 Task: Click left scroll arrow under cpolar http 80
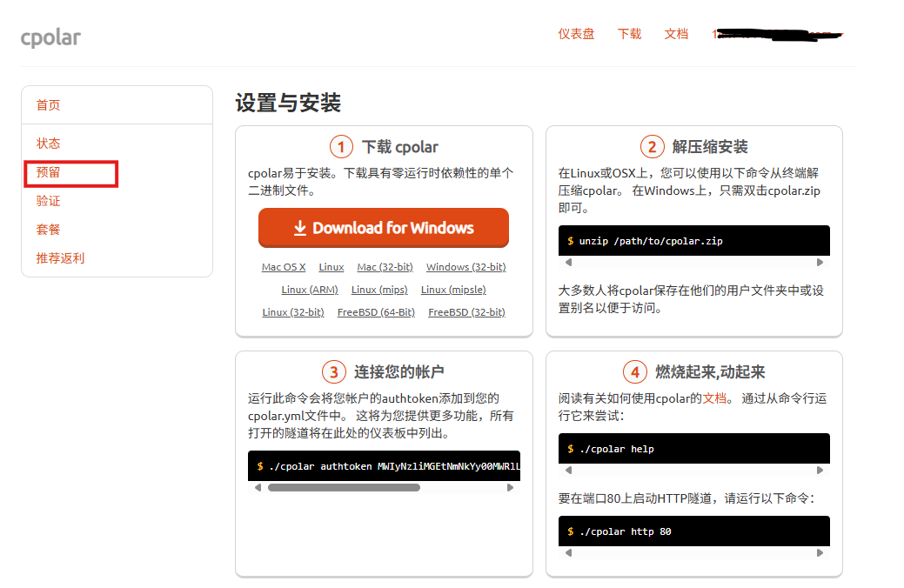(569, 553)
